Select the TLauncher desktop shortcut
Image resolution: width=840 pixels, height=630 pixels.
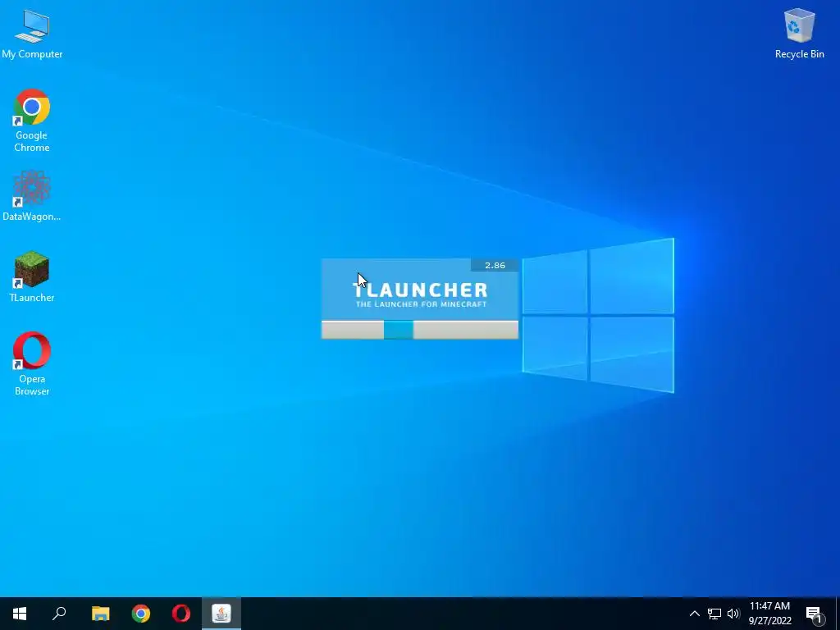(32, 276)
